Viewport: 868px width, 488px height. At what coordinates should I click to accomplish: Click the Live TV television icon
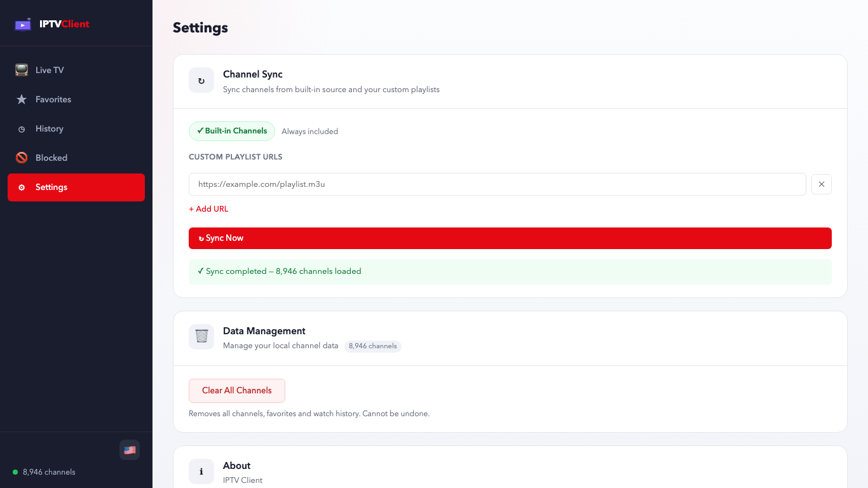pos(22,70)
